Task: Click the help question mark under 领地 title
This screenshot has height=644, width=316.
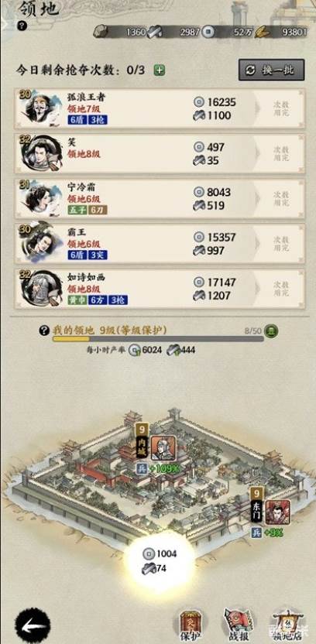Action: tap(22, 26)
